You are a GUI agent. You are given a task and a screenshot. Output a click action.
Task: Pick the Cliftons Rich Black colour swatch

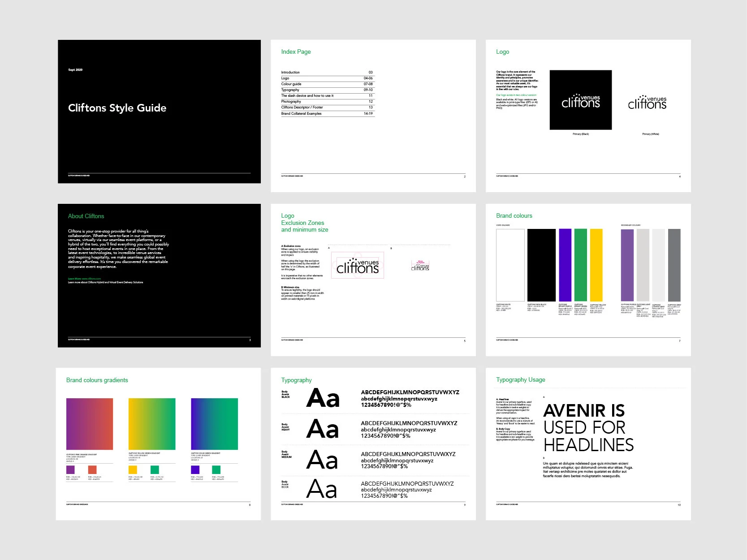541,265
